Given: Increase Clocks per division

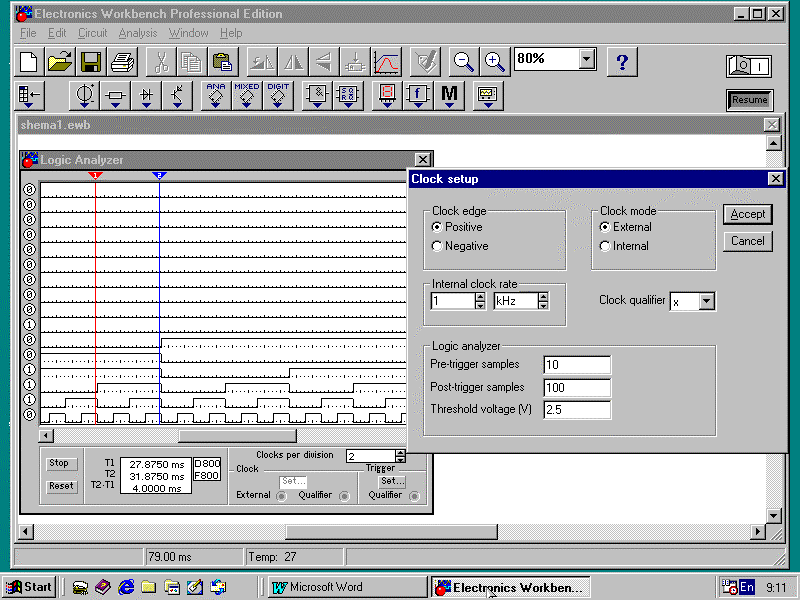Looking at the screenshot, I should (401, 452).
